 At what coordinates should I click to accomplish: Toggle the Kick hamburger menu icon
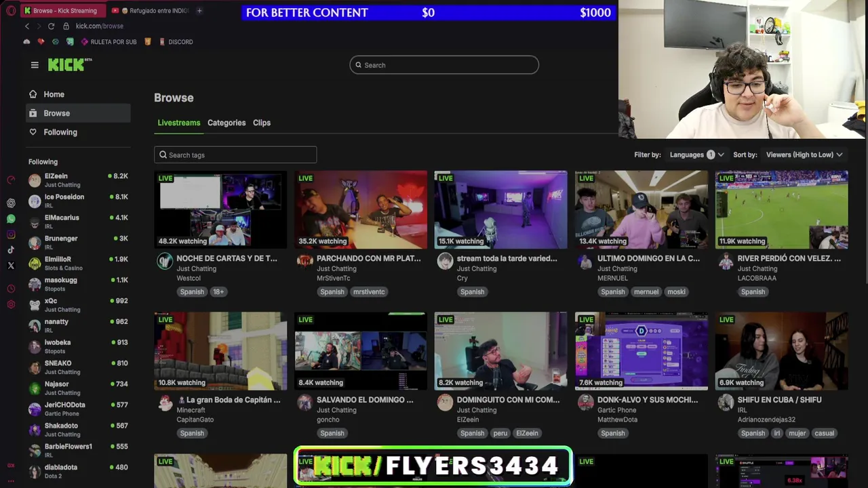click(35, 65)
